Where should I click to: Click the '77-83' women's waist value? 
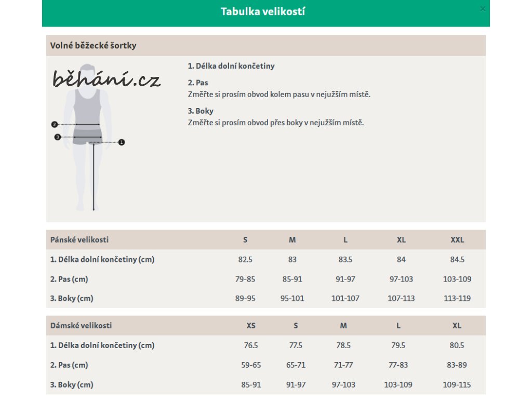(x=398, y=365)
